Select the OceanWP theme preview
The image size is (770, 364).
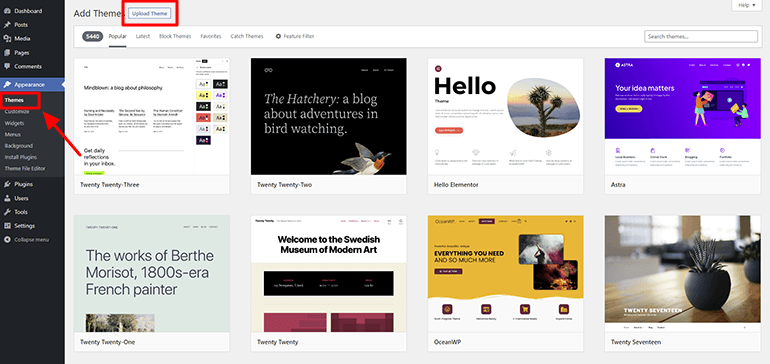pyautogui.click(x=505, y=274)
